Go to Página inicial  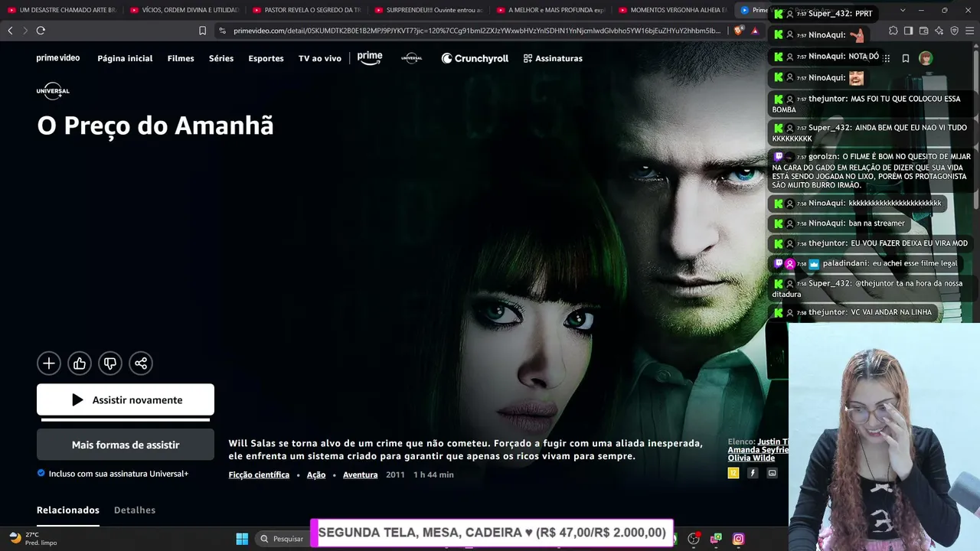coord(125,58)
